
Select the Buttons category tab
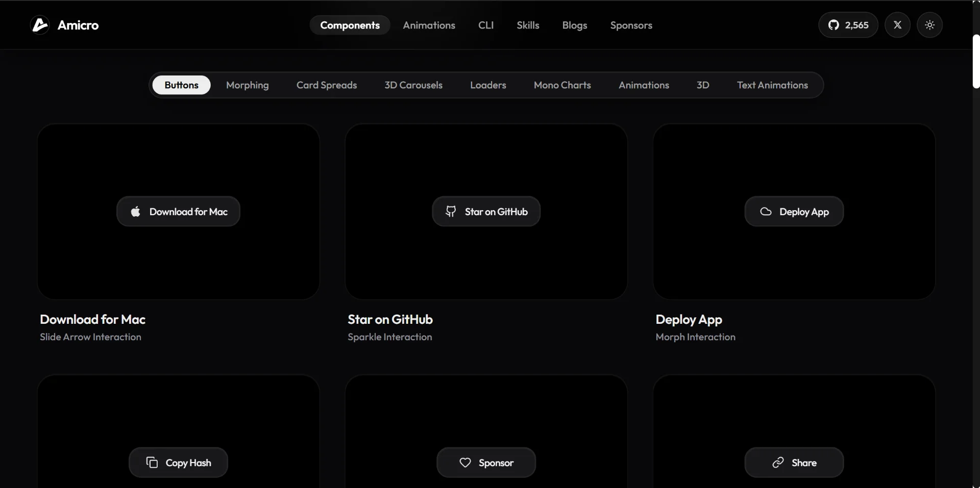pyautogui.click(x=181, y=85)
